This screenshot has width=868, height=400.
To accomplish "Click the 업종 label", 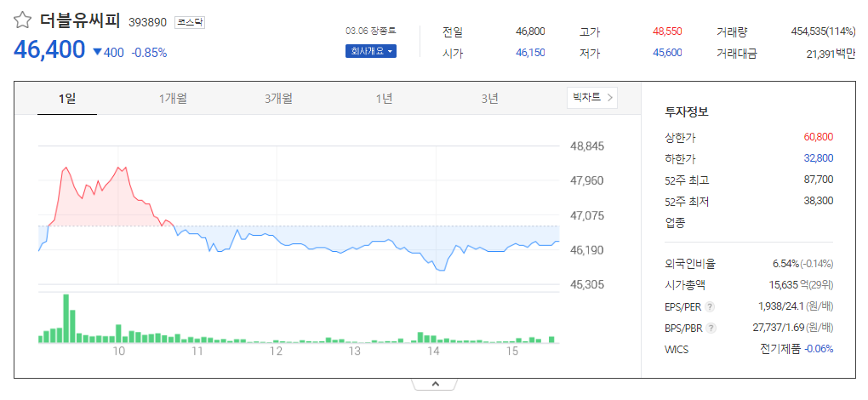I will [x=675, y=223].
